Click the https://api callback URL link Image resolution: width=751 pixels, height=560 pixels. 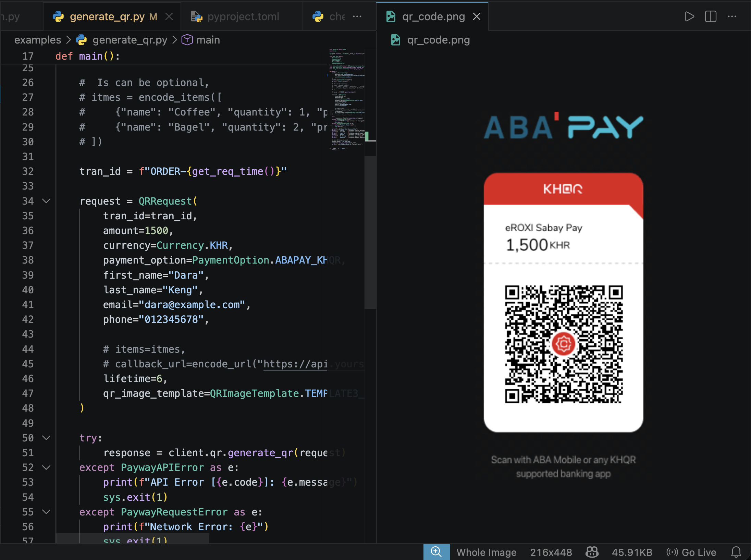(295, 364)
